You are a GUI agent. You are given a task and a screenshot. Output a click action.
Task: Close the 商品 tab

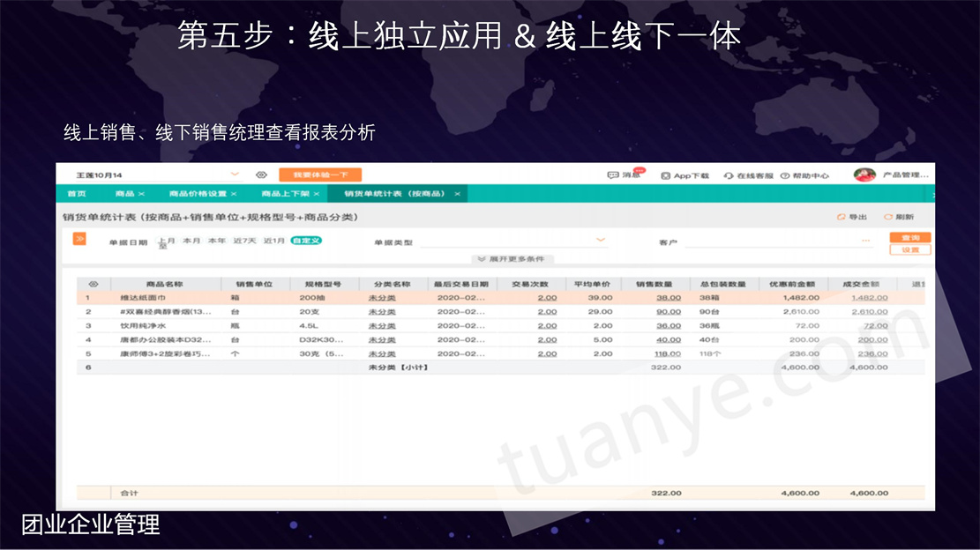pos(142,194)
